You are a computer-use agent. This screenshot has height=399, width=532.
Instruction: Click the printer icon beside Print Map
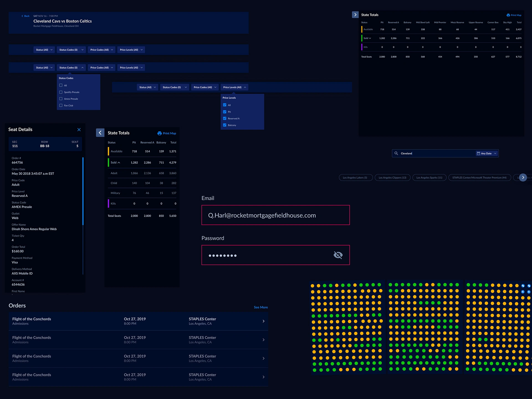[x=160, y=133]
